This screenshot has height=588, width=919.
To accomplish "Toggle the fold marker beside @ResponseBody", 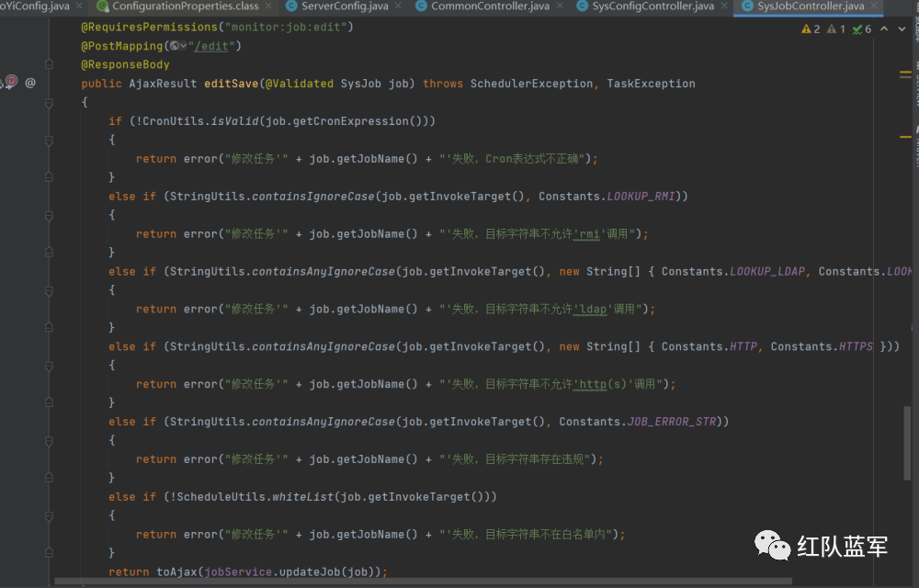I will pos(50,64).
